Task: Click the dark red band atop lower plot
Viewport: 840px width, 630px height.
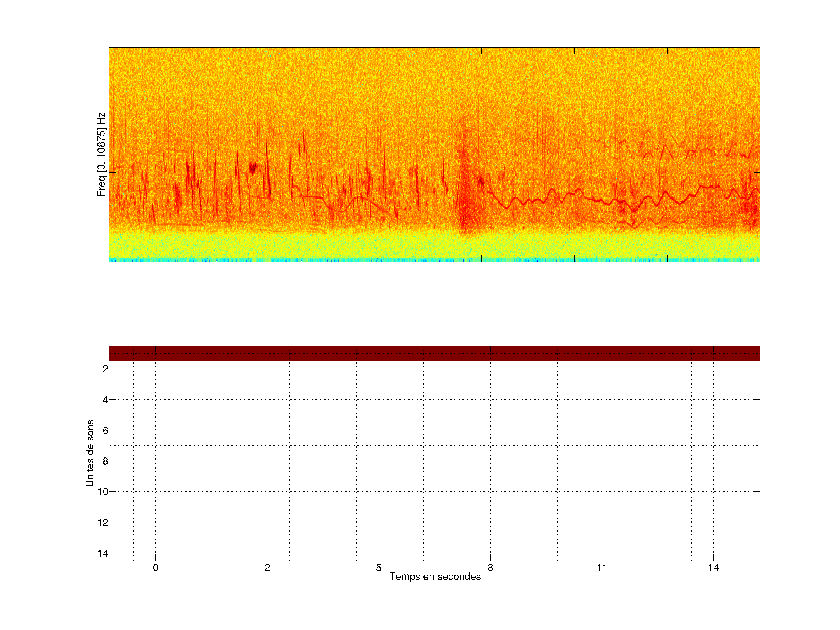Action: click(434, 353)
